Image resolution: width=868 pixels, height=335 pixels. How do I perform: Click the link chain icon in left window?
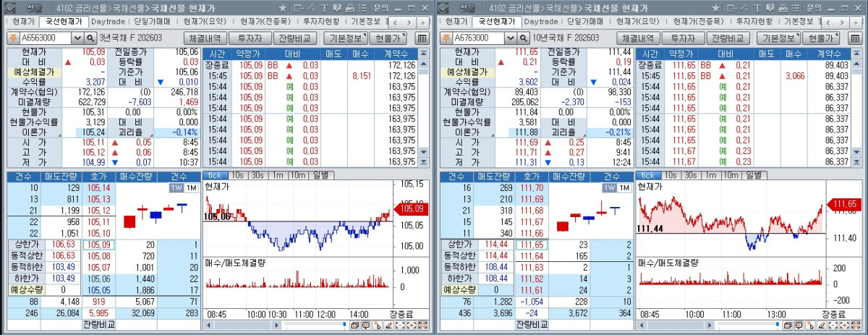point(311,8)
